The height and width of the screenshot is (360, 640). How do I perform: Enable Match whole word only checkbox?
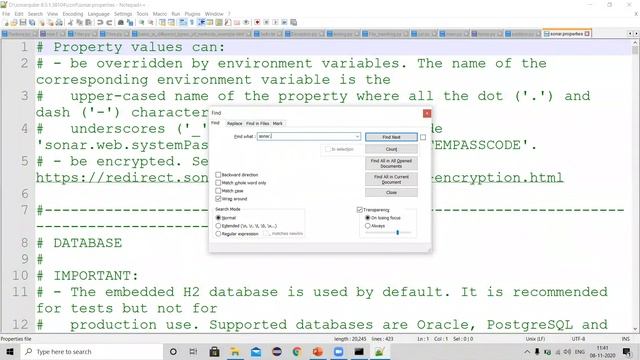click(x=218, y=183)
